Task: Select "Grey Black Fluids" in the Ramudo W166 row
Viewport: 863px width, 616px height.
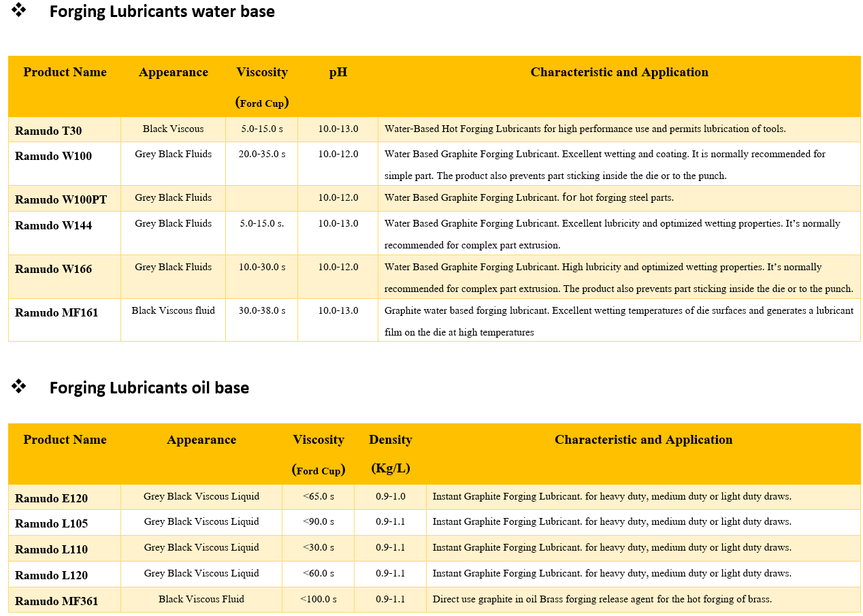Action: (173, 267)
